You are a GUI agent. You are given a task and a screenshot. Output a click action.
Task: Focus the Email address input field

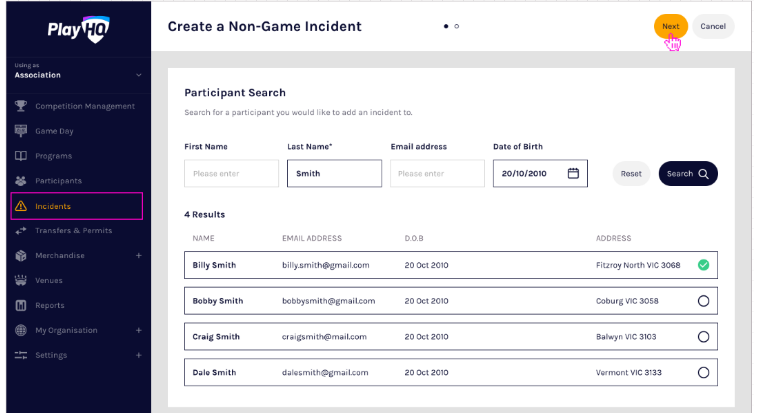437,173
